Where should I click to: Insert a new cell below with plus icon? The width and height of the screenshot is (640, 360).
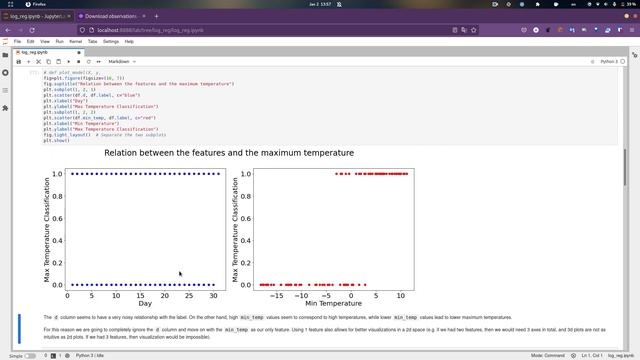pos(29,62)
